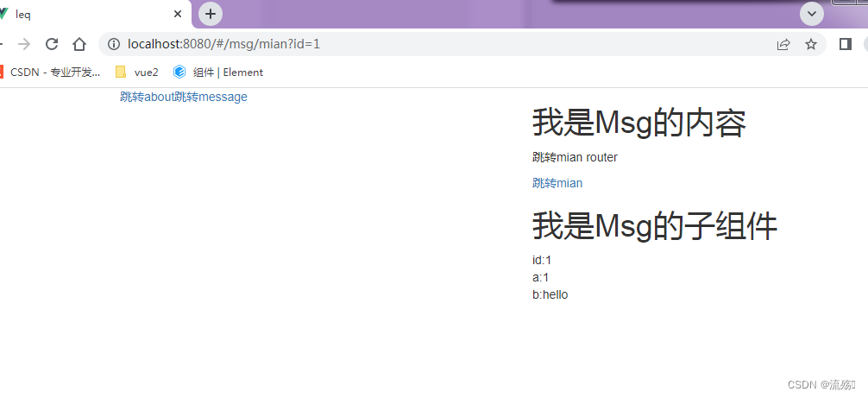This screenshot has height=398, width=868.
Task: Close the leq tab
Action: pyautogui.click(x=178, y=15)
